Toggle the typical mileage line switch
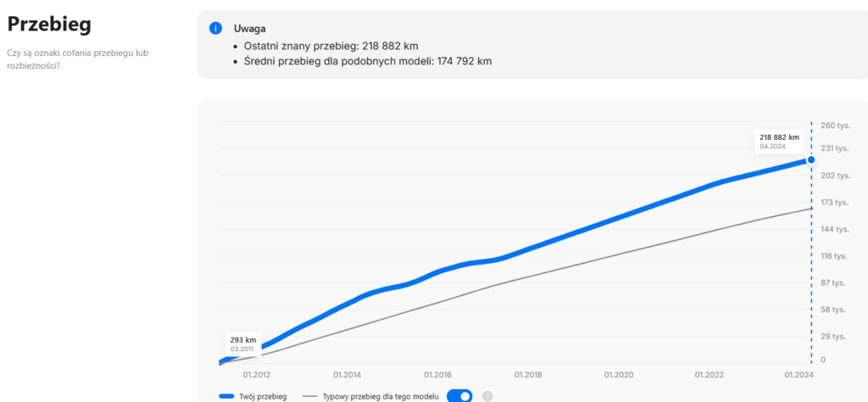Viewport: 868px width, 402px height. click(459, 396)
